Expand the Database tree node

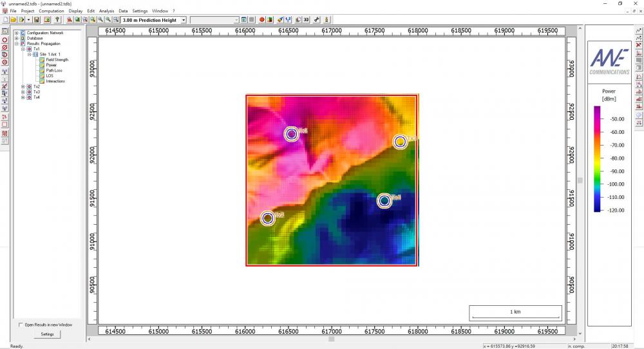(x=17, y=38)
